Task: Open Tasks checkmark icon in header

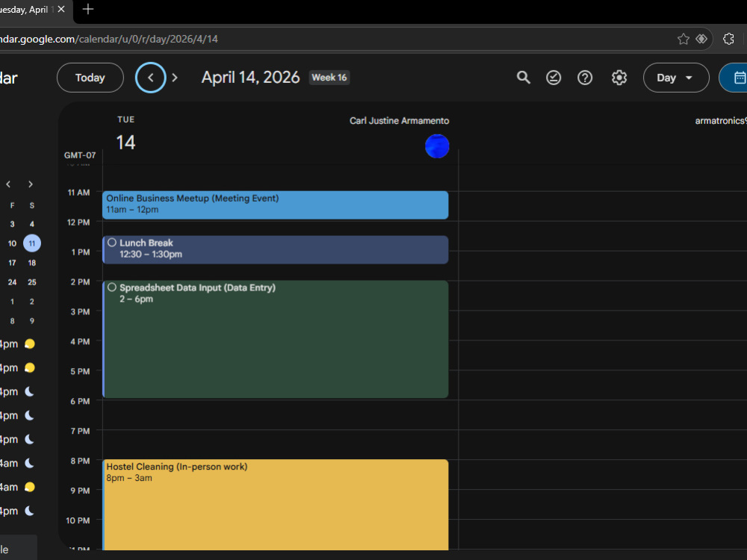Action: coord(553,78)
